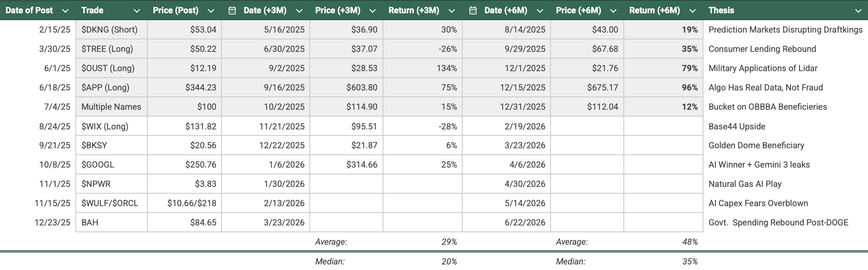Open Thesis column dropdown arrow
The image size is (868, 270).
point(858,11)
